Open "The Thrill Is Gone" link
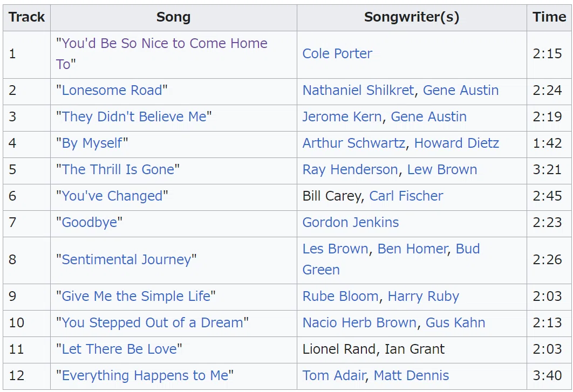 (118, 169)
